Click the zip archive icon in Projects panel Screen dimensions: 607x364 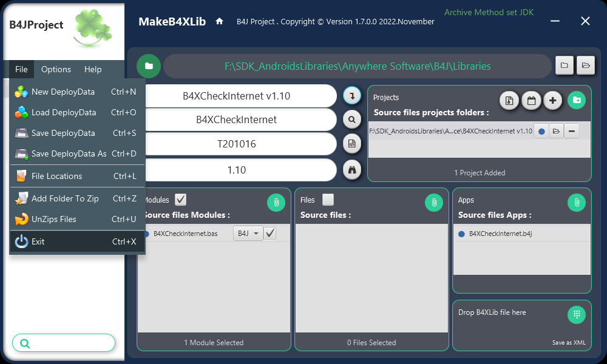pyautogui.click(x=509, y=101)
